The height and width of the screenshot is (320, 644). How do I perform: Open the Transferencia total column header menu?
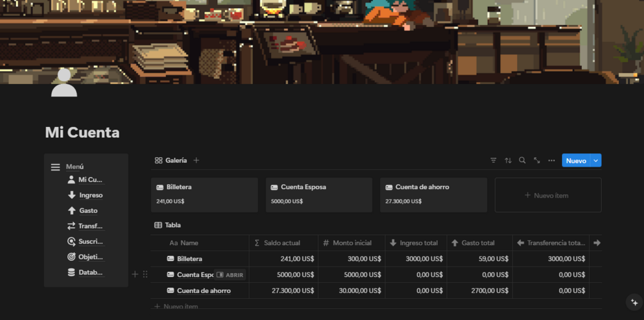pos(551,243)
